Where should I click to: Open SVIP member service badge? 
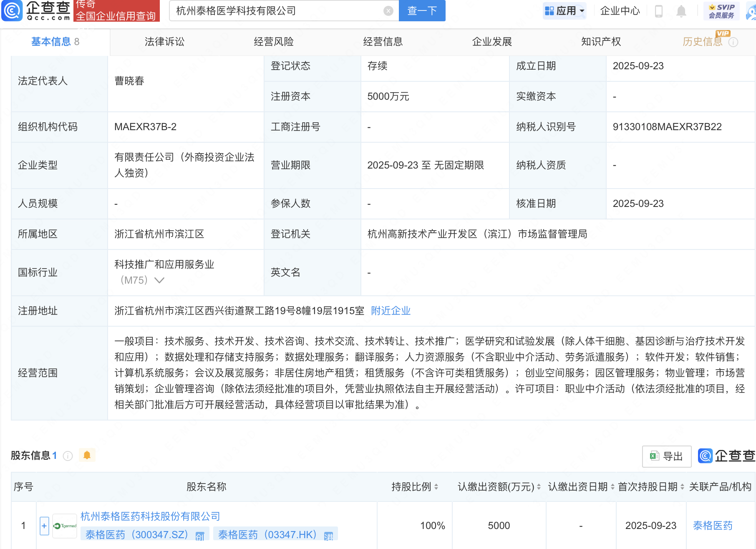coord(721,11)
